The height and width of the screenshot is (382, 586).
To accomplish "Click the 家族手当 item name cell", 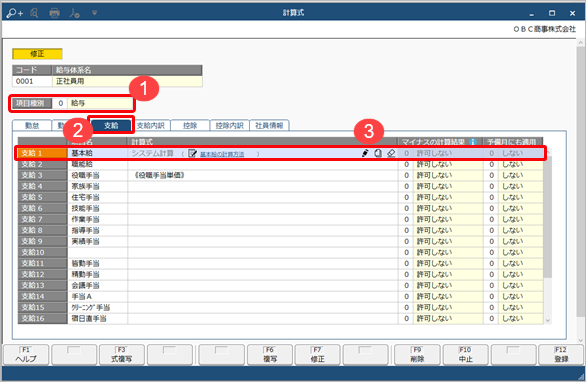I will (98, 187).
